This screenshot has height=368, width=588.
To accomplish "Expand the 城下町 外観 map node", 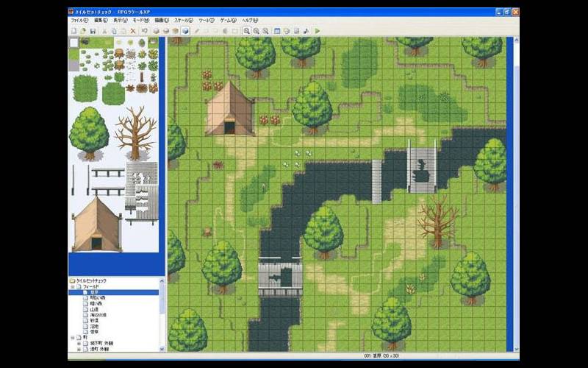I will click(x=79, y=344).
